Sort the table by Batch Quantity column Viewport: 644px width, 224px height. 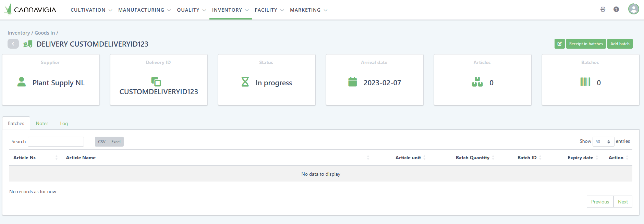pyautogui.click(x=472, y=158)
